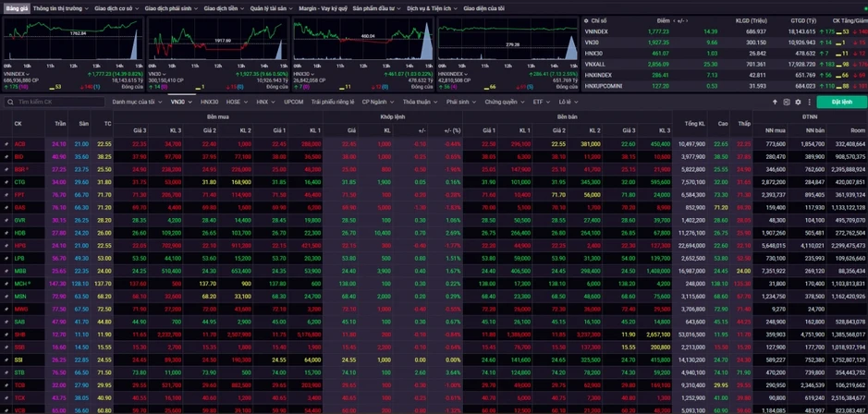Pin the HPG stock row
The height and width of the screenshot is (414, 868).
click(x=6, y=245)
